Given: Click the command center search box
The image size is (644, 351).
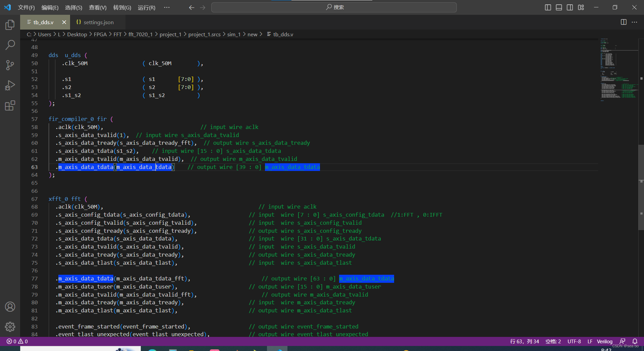Looking at the screenshot, I should 334,7.
